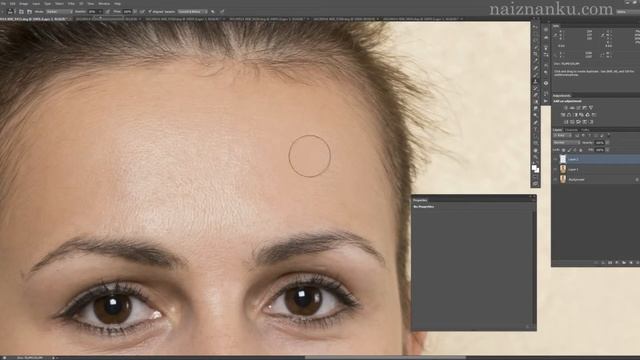
Task: Add a Hue/Saturation adjustment
Action: point(563,115)
